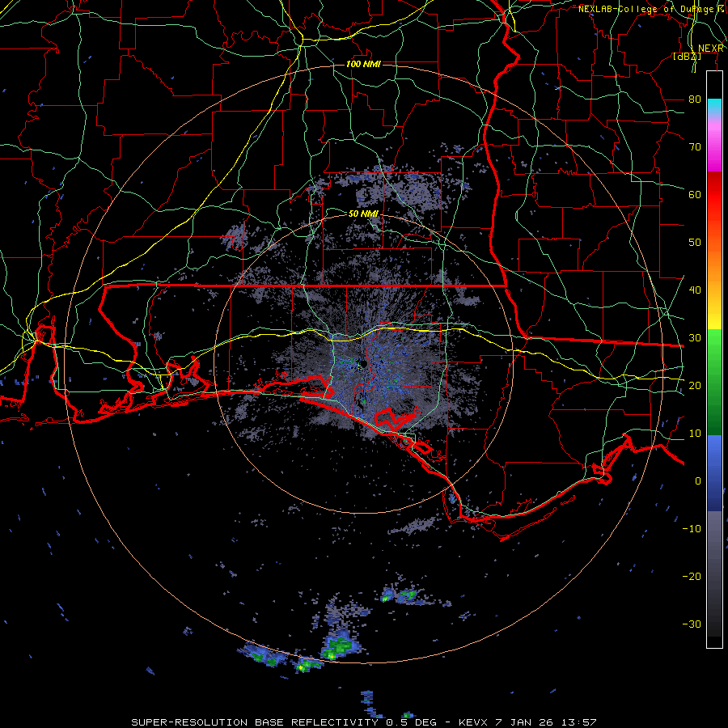
Task: Click the 100 NMI range ring label
Action: click(x=363, y=64)
